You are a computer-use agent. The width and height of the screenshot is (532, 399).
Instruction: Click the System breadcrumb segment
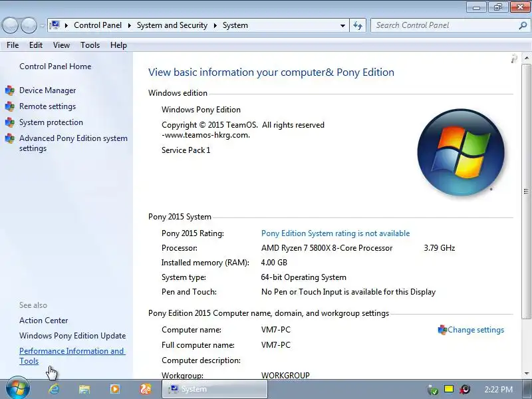(235, 25)
